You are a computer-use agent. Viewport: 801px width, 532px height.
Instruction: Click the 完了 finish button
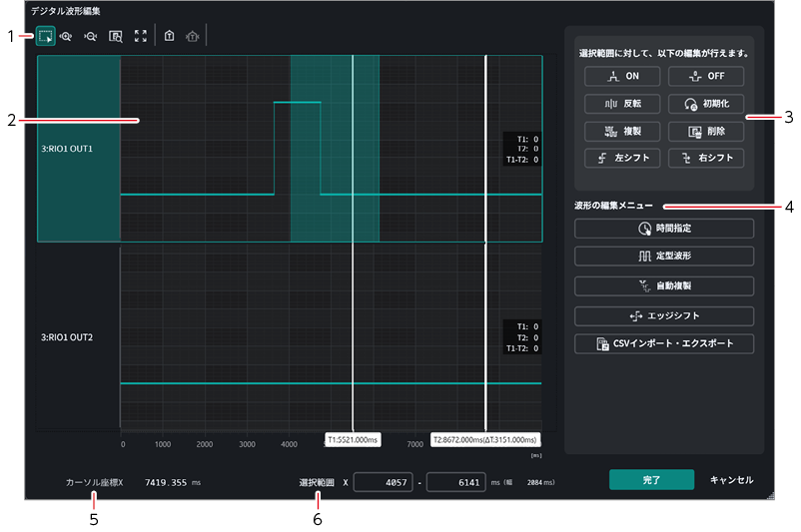pos(651,480)
